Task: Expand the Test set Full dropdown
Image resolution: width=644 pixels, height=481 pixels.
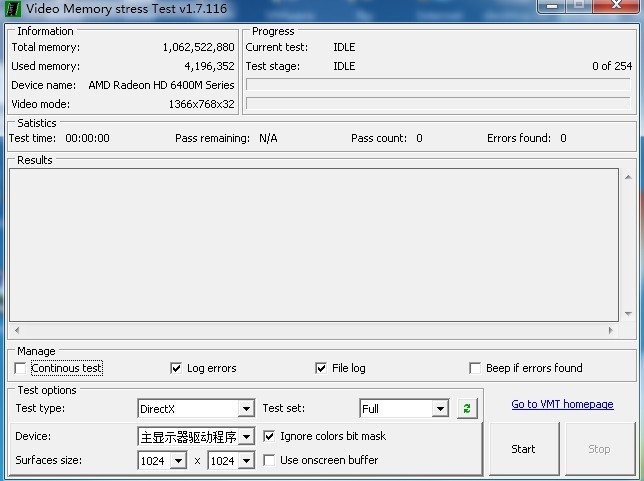Action: coord(440,409)
